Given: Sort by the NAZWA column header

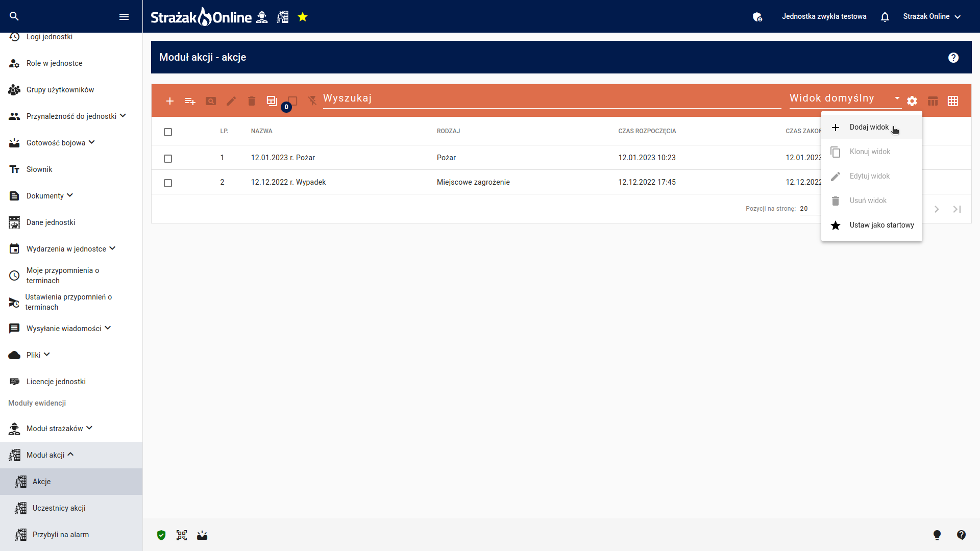Looking at the screenshot, I should pos(262,131).
